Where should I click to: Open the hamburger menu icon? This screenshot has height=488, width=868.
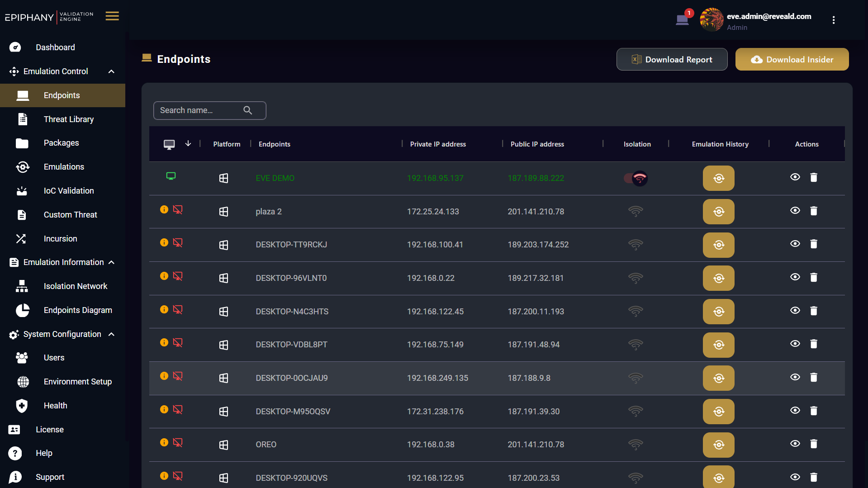tap(112, 16)
